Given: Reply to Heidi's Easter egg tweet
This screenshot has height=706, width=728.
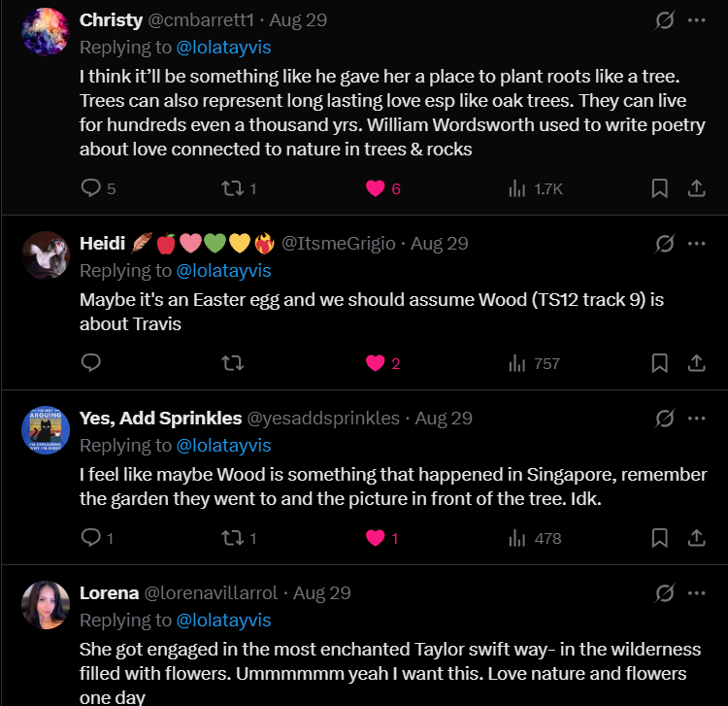Looking at the screenshot, I should coord(91,363).
